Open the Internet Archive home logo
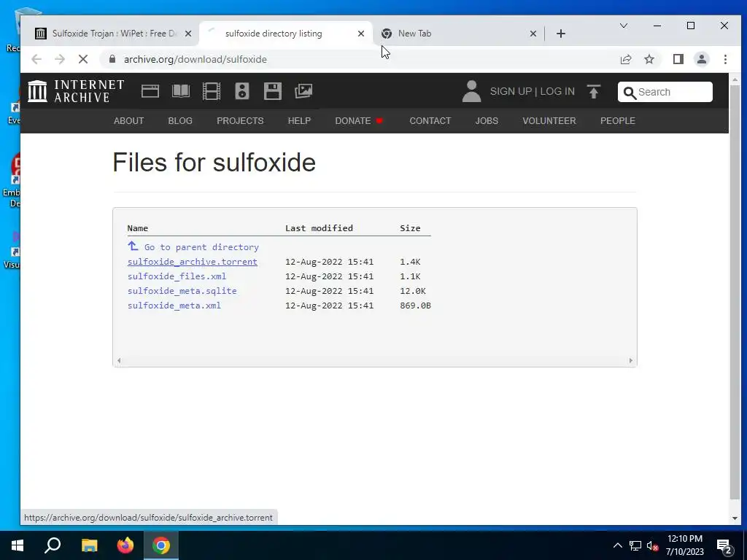Screen dimensions: 747x560 [x=76, y=91]
